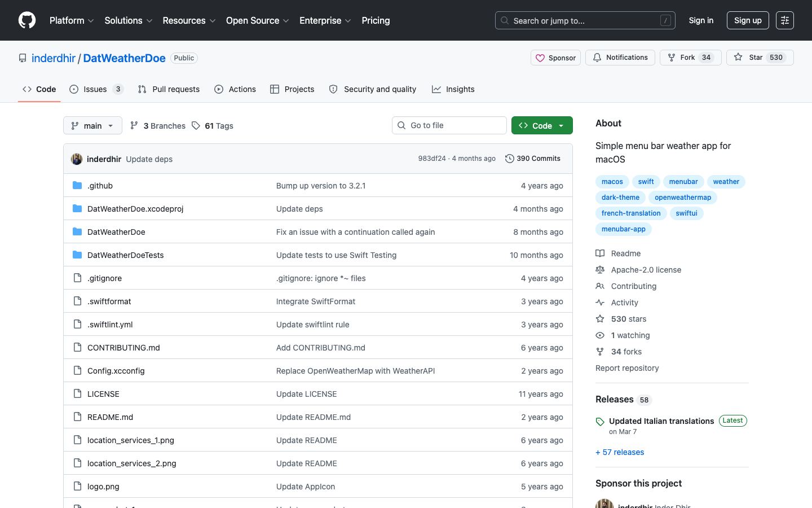Open Updated Italian translations release
Image resolution: width=812 pixels, height=508 pixels.
click(x=661, y=421)
